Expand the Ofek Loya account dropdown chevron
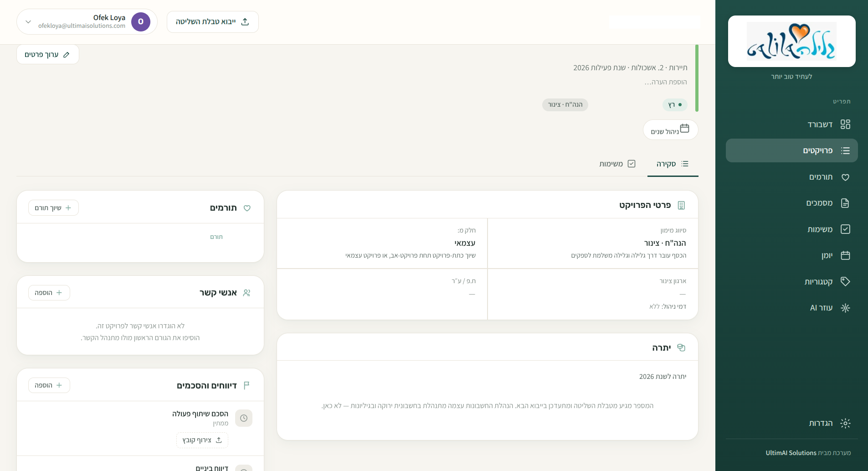Viewport: 868px width, 471px height. click(x=28, y=22)
